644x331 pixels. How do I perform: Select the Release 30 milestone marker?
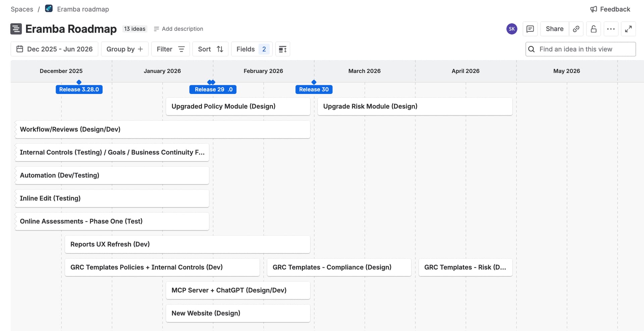[x=314, y=90]
